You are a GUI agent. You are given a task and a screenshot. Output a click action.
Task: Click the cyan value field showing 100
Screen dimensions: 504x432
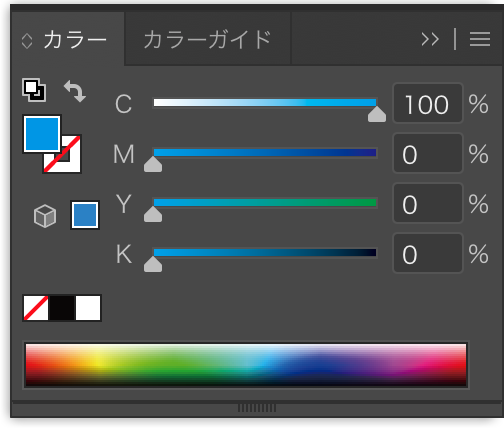[428, 103]
